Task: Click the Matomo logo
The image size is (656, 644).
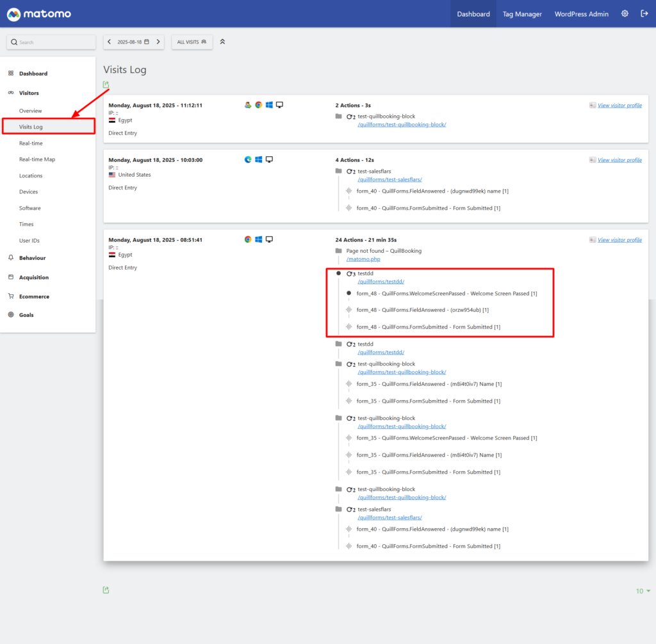Action: 39,14
